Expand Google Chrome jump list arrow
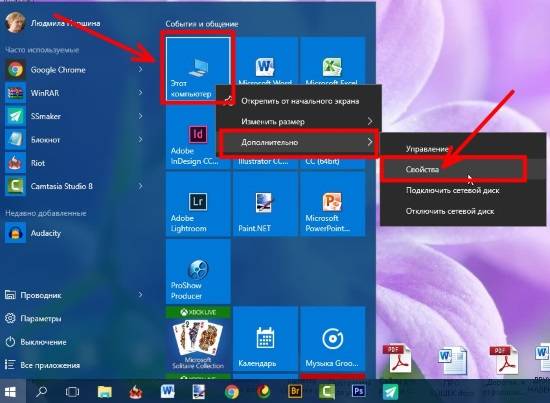The image size is (550, 403). [x=140, y=69]
